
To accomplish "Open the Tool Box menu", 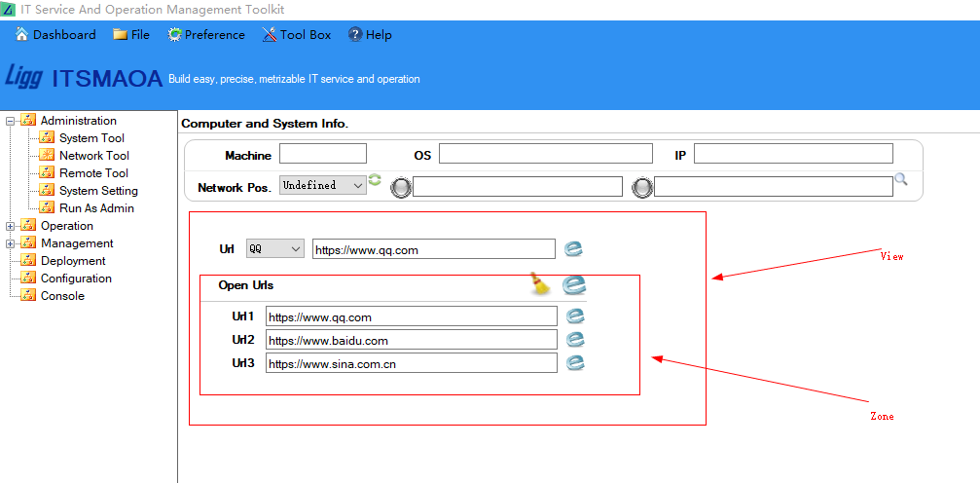I will click(x=296, y=35).
